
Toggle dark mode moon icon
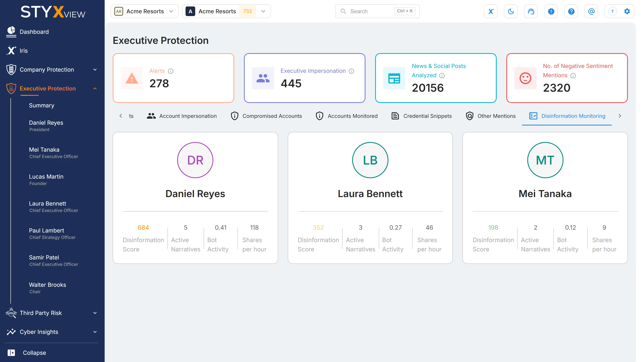tap(511, 11)
